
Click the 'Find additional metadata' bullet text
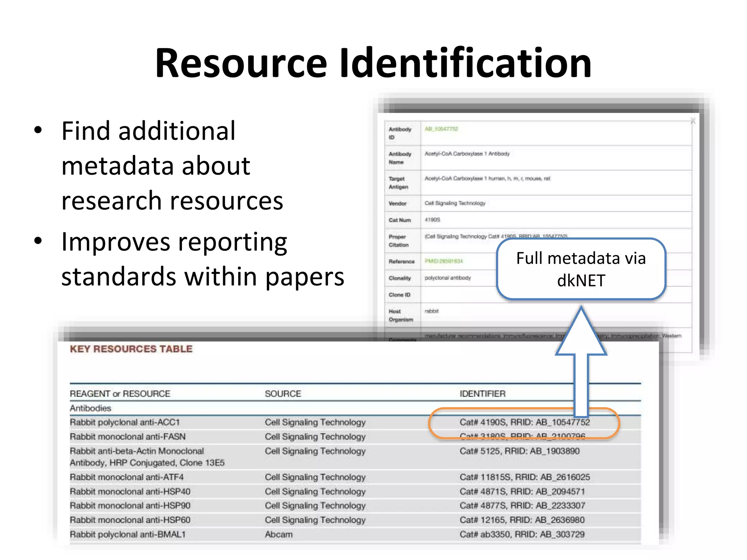(172, 166)
